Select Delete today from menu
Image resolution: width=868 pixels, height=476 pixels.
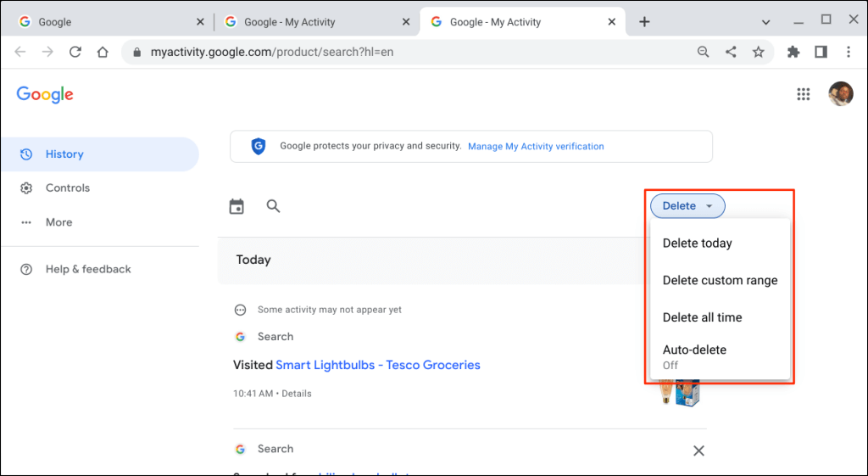coord(697,244)
